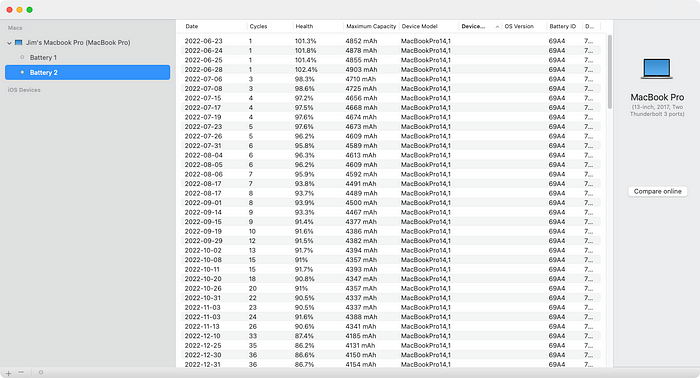Select the row dated 2022-08-04
700x378 pixels.
(391, 155)
